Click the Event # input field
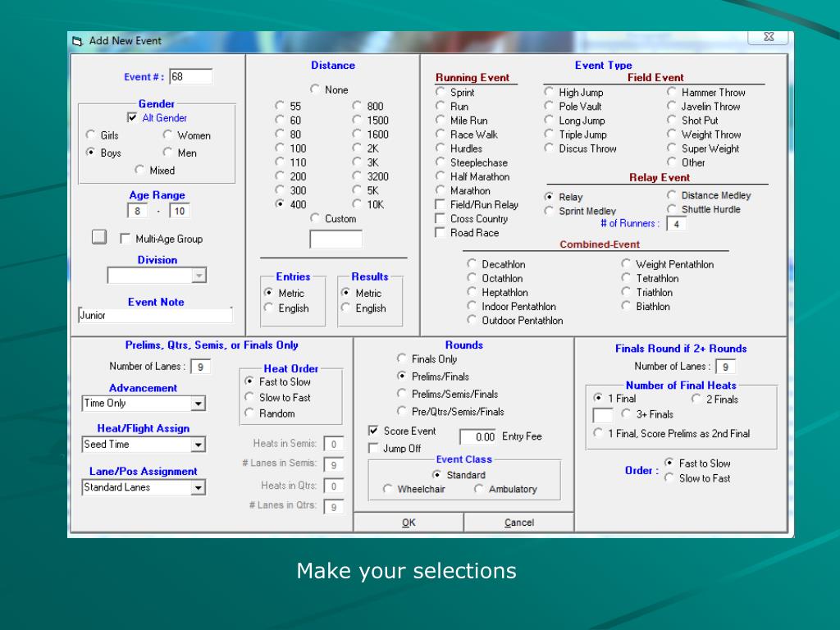The height and width of the screenshot is (630, 840). coord(190,76)
